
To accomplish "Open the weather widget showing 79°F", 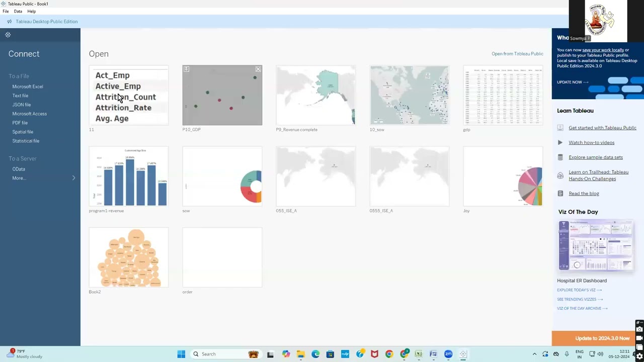I will pyautogui.click(x=25, y=354).
